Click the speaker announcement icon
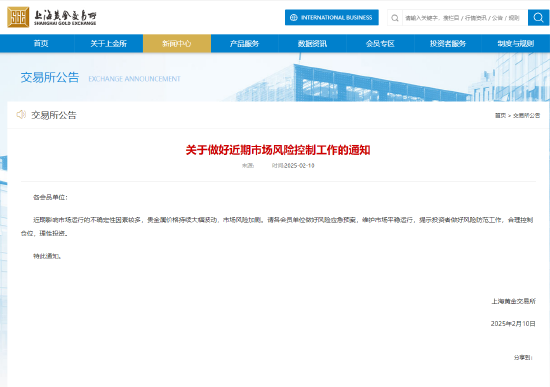Image resolution: width=550 pixels, height=387 pixels. [21, 114]
